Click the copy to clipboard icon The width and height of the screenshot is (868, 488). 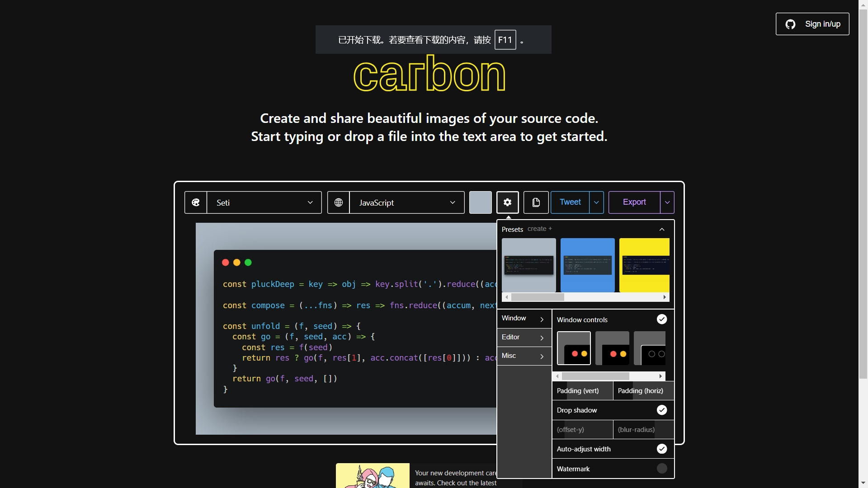tap(536, 202)
